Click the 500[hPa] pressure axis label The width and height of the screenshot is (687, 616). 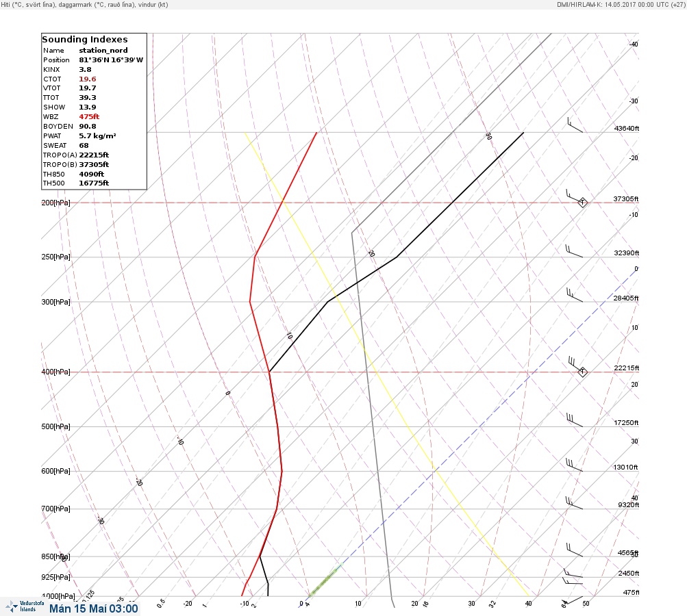(x=55, y=426)
